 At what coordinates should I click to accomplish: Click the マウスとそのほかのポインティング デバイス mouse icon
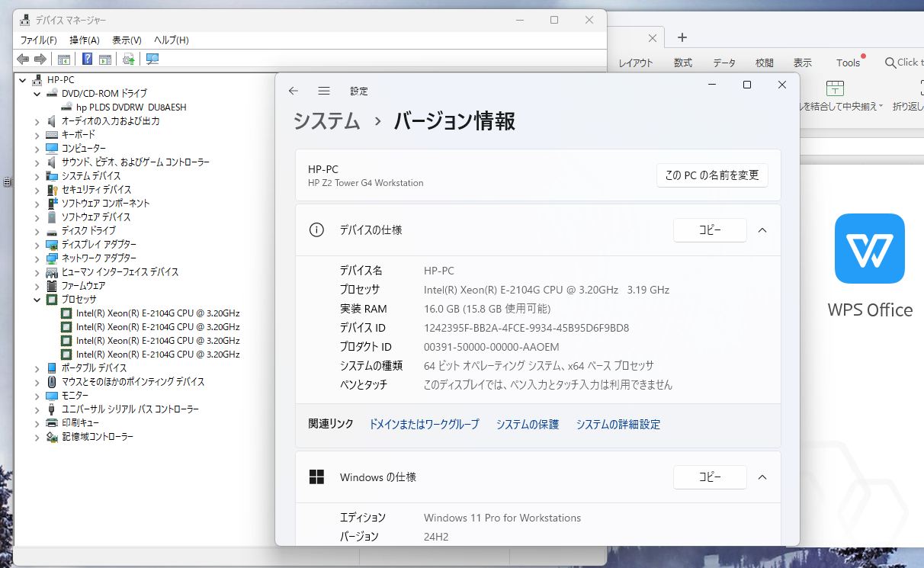click(x=52, y=381)
